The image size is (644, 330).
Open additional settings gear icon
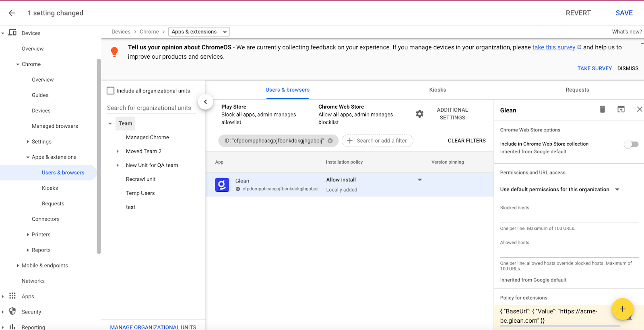(x=419, y=114)
